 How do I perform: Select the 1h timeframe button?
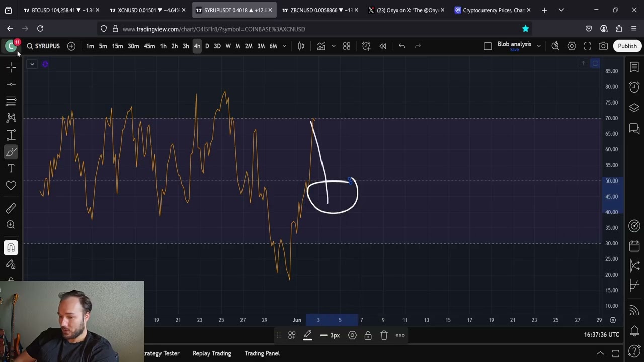pos(163,46)
